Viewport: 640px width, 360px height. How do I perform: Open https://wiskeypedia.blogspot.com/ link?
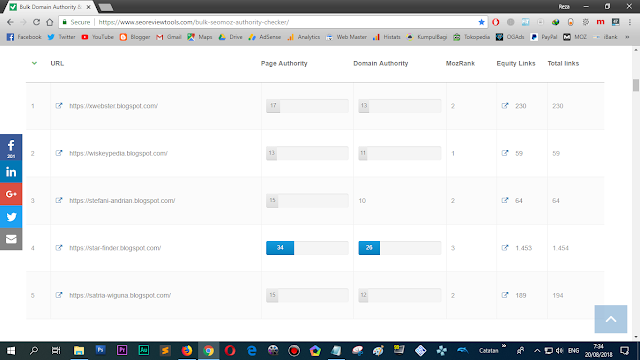[118, 153]
